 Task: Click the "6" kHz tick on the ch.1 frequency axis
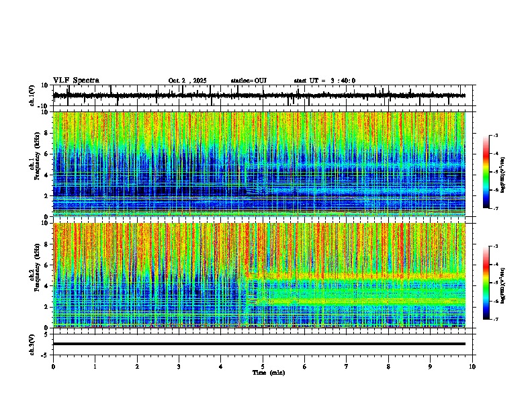[47, 154]
